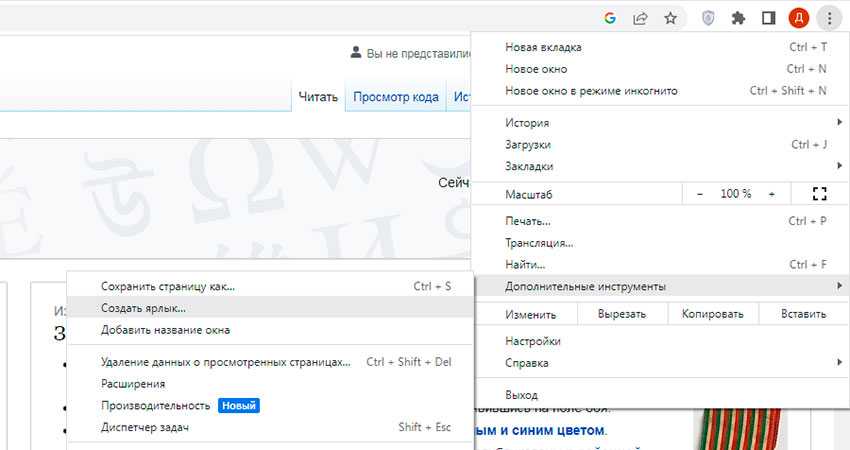The image size is (850, 450).
Task: Decrease zoom with the minus button
Action: click(x=700, y=194)
